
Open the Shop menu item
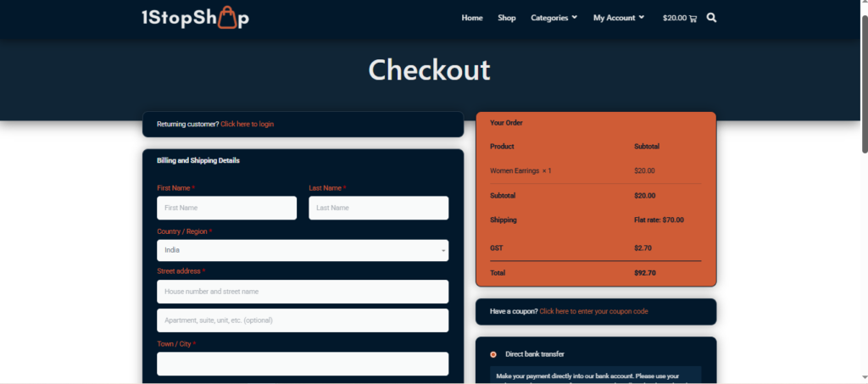click(507, 18)
